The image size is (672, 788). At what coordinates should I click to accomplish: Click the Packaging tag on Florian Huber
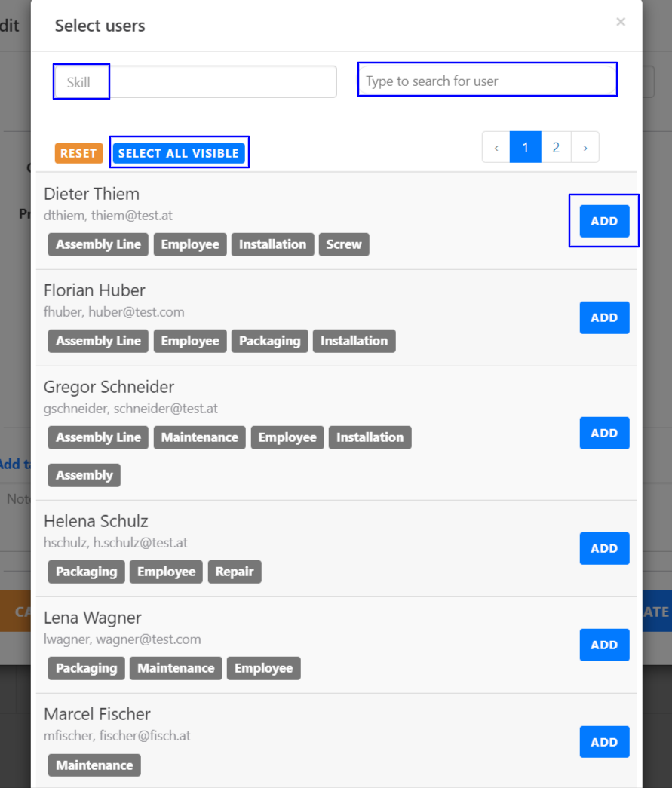click(x=269, y=341)
